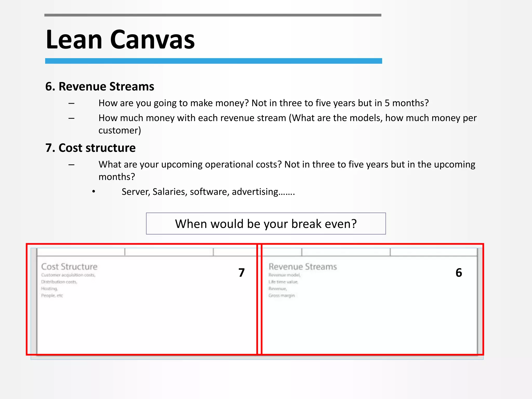532x399 pixels.
Task: Click 'Distribution costs,' in Cost Structure
Action: pos(59,282)
